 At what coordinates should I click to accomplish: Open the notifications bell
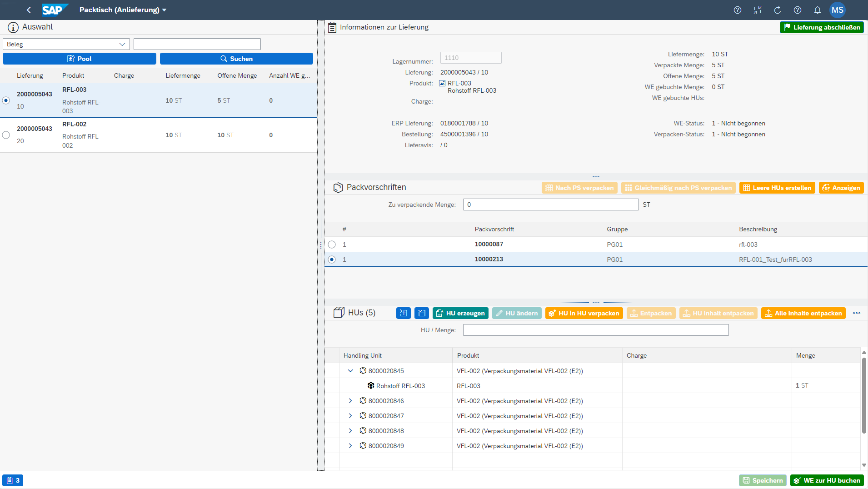(817, 10)
